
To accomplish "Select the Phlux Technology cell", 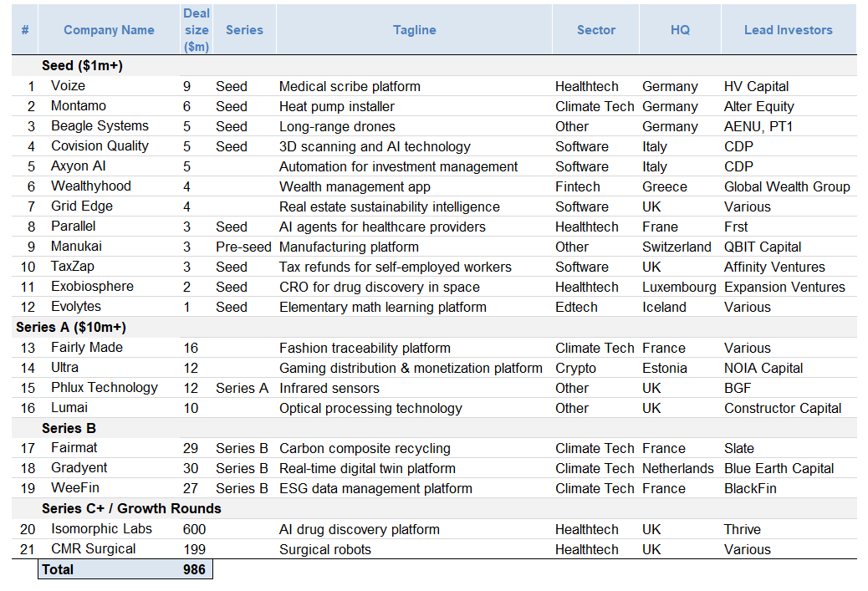I will coord(105,387).
